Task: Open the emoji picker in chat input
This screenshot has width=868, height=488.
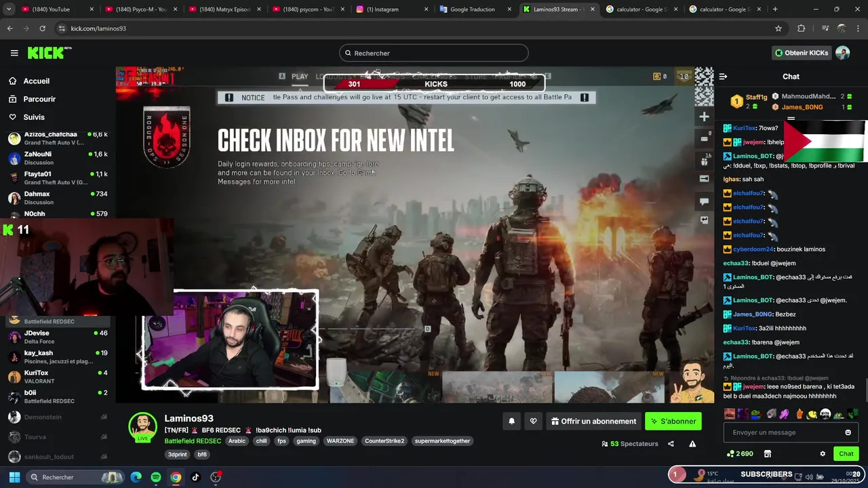Action: 848,432
